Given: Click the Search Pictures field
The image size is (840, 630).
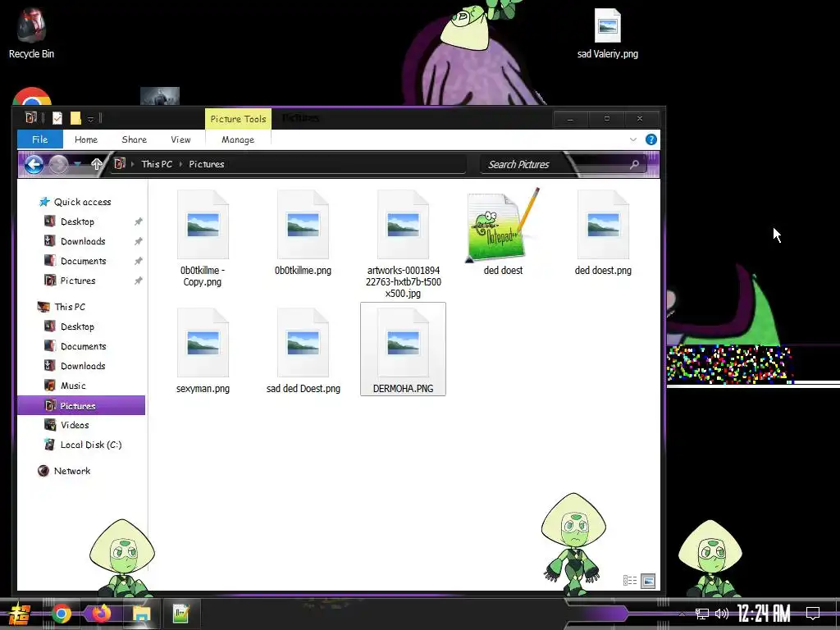Looking at the screenshot, I should [563, 164].
